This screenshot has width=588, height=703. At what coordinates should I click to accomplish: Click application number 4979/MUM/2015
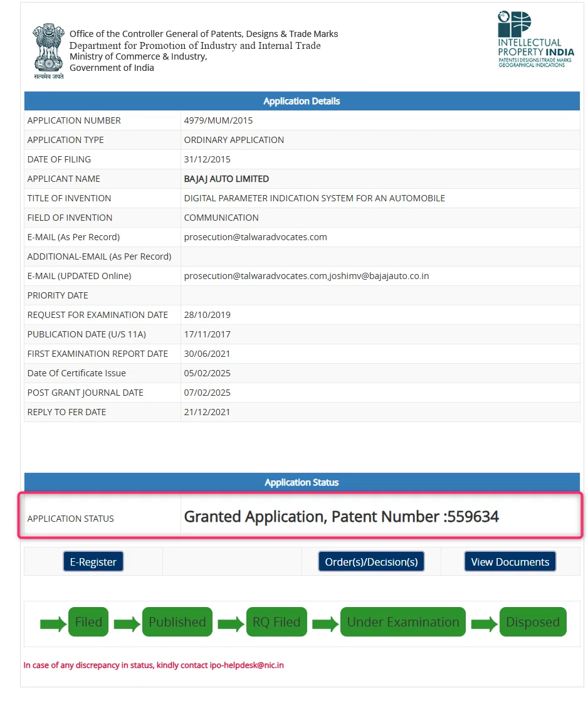pos(218,120)
